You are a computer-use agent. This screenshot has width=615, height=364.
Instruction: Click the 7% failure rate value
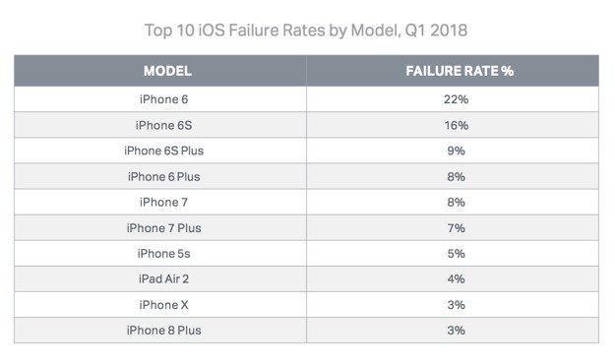tap(457, 228)
